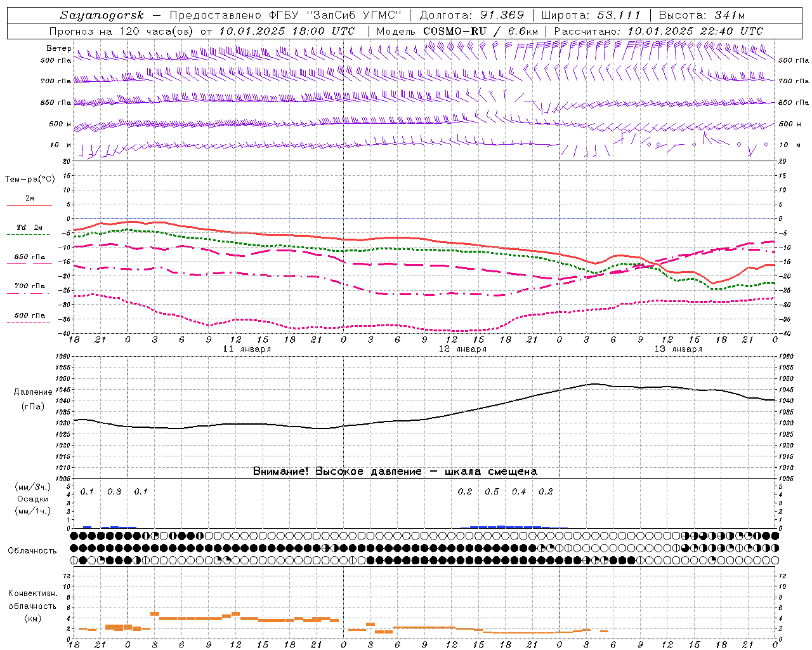Click the 'Долгота: 91.369' field
812x650 pixels.
[472, 15]
